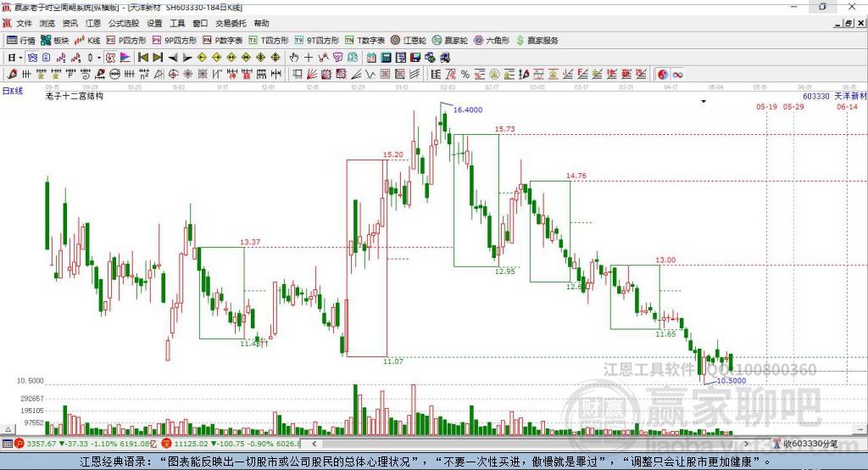Click the 05-19 date marker
The image size is (868, 470).
pyautogui.click(x=766, y=106)
